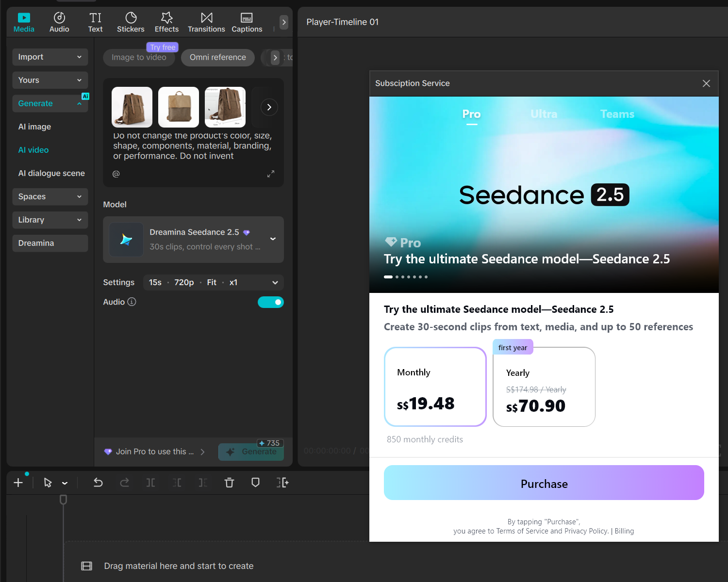The height and width of the screenshot is (582, 728).
Task: View Audio info tooltip icon
Action: (132, 302)
